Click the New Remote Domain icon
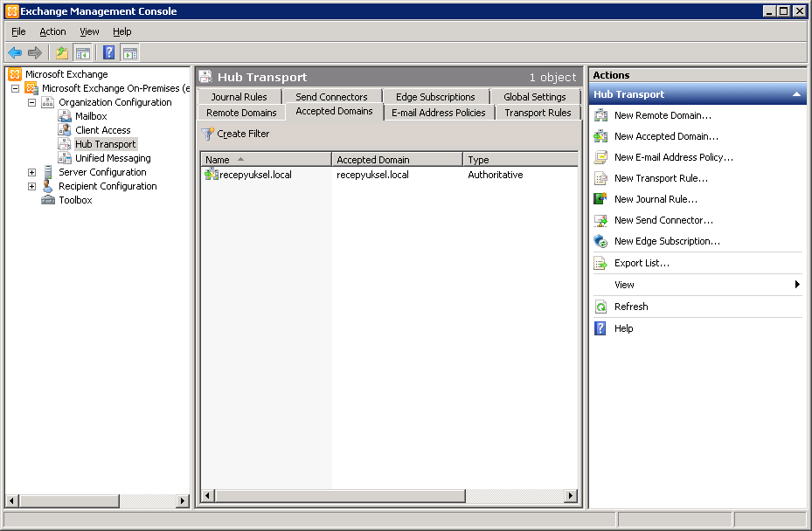The width and height of the screenshot is (812, 531). click(x=600, y=115)
